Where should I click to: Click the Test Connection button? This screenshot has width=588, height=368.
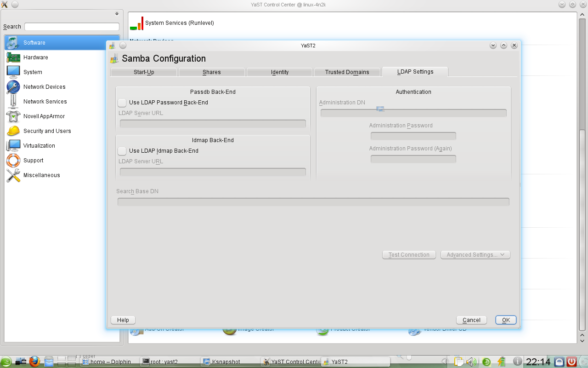pyautogui.click(x=409, y=255)
